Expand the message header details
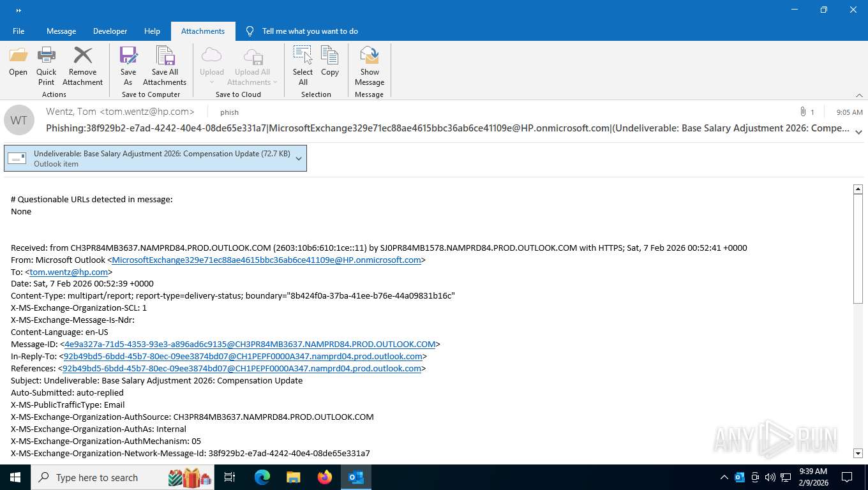Viewport: 868px width, 490px height. [858, 132]
